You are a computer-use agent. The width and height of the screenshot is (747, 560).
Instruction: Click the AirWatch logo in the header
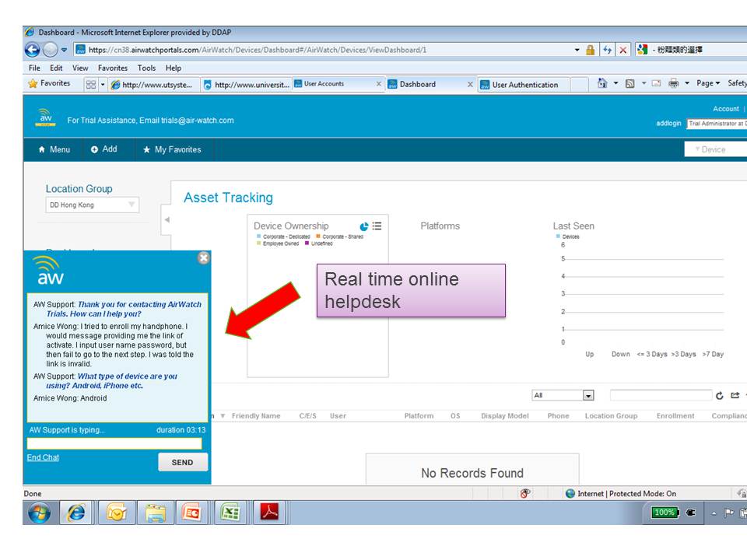(x=44, y=117)
